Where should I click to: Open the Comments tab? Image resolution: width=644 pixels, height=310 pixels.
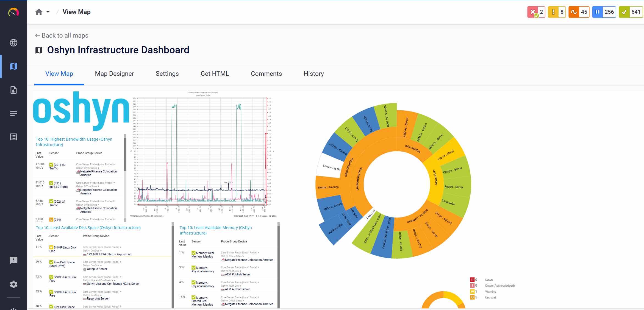pos(266,74)
